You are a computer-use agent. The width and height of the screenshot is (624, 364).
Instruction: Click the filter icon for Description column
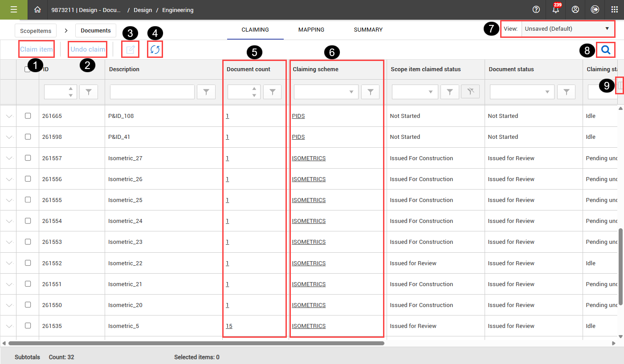click(206, 92)
